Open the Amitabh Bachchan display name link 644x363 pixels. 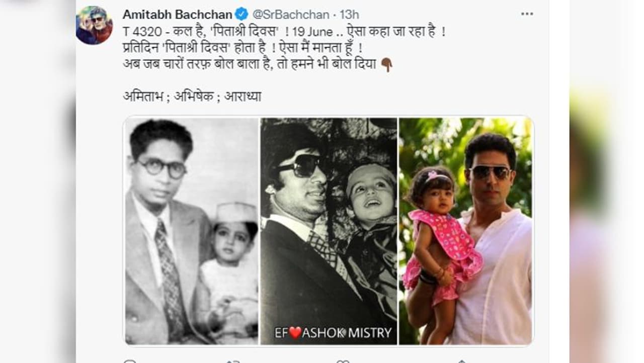tap(178, 14)
